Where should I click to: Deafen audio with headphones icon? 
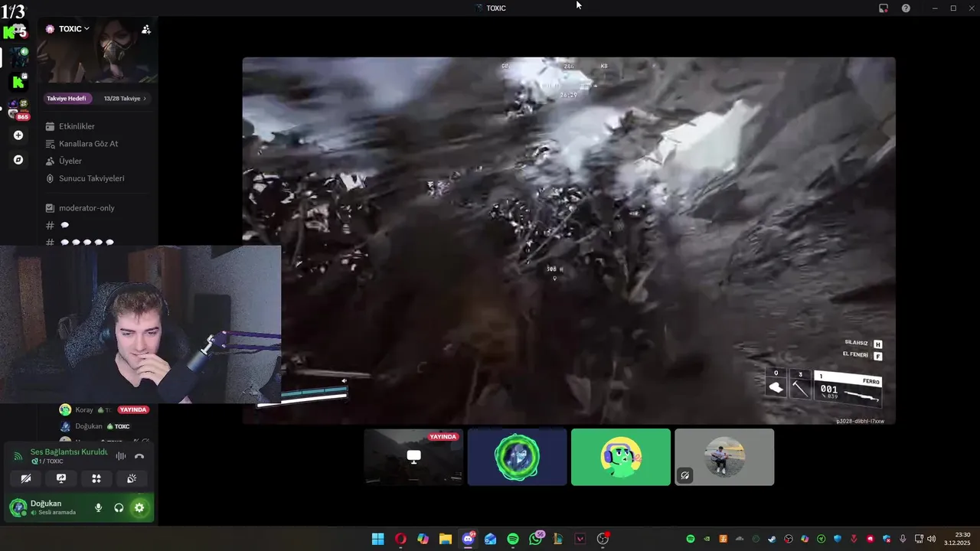point(119,507)
